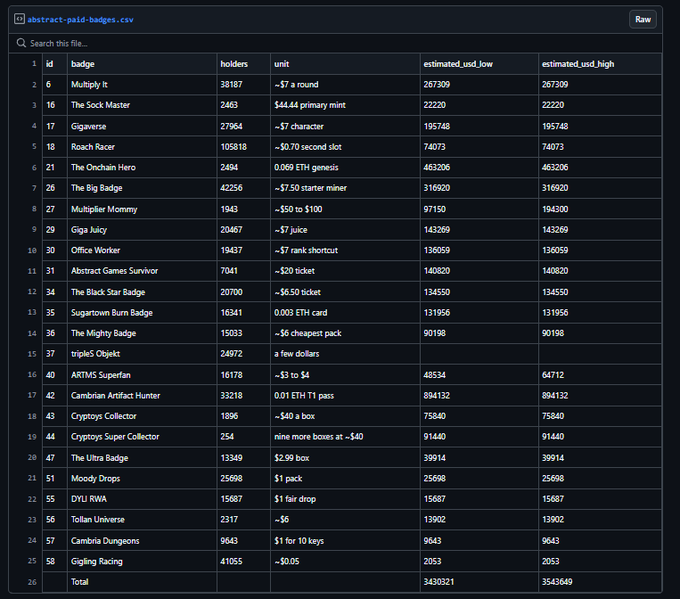Viewport: 680px width, 599px height.
Task: Focus the 'Search this file' input
Action: click(335, 43)
